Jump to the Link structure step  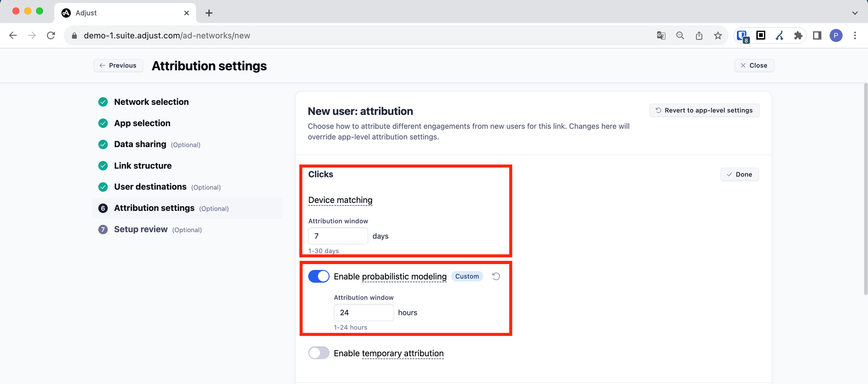pyautogui.click(x=143, y=166)
